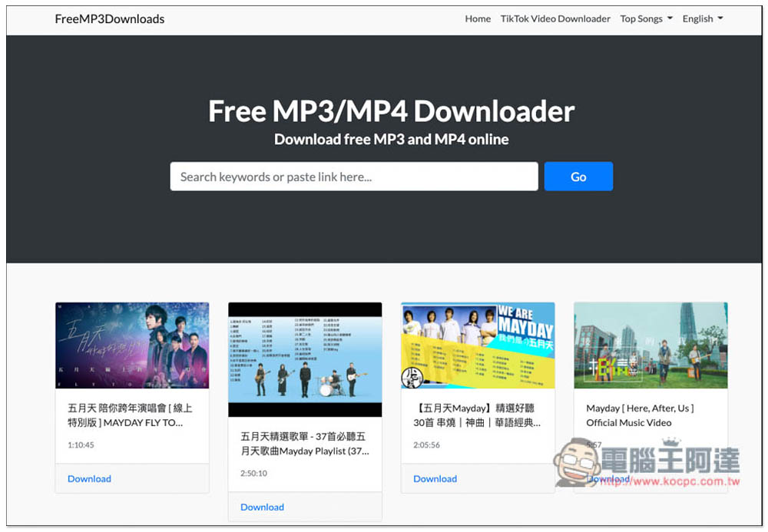Open the Here, After, Us video thumbnail

(x=650, y=345)
